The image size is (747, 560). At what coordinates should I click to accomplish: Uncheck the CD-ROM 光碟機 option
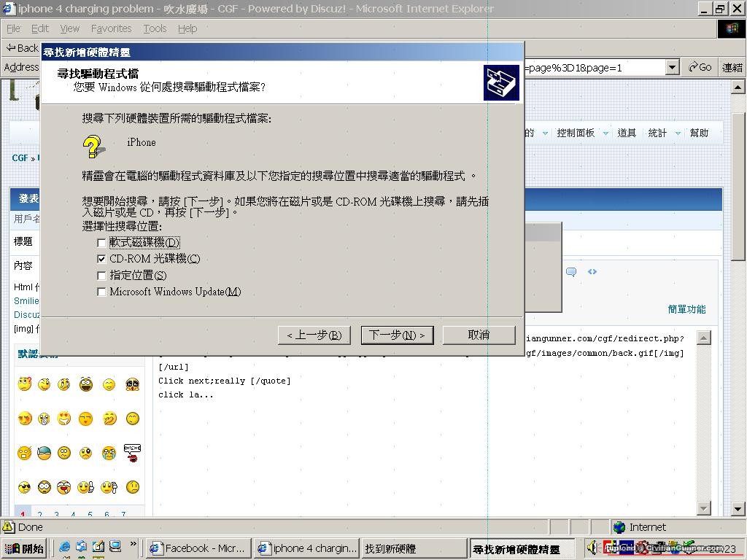coord(101,259)
